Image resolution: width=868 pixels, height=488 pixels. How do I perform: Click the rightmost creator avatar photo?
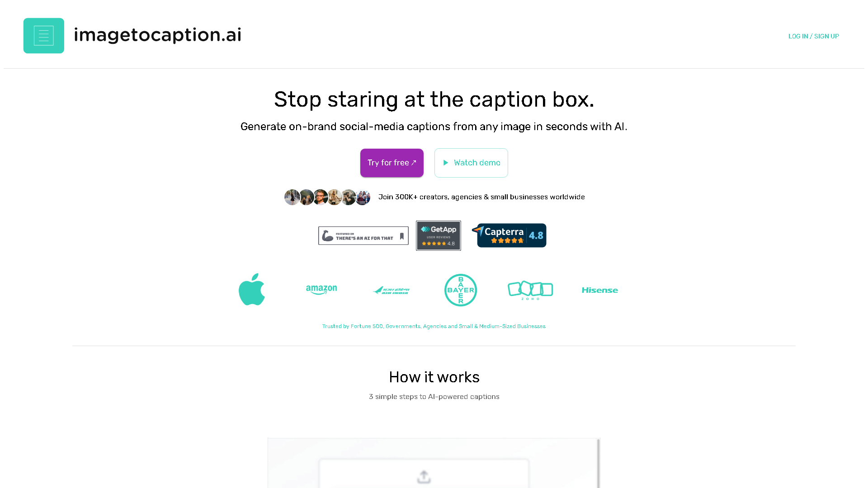click(x=363, y=197)
